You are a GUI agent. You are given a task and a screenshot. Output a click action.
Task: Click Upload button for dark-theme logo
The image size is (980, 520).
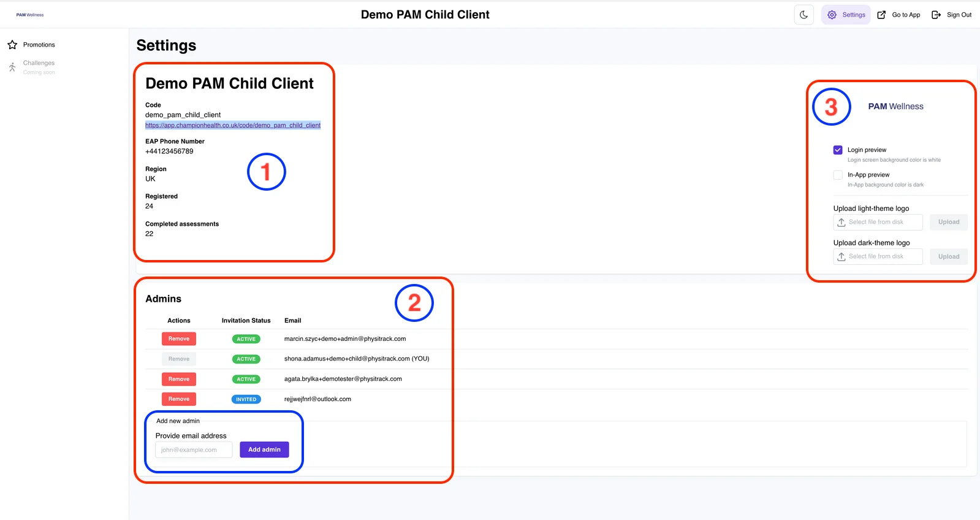pos(949,256)
